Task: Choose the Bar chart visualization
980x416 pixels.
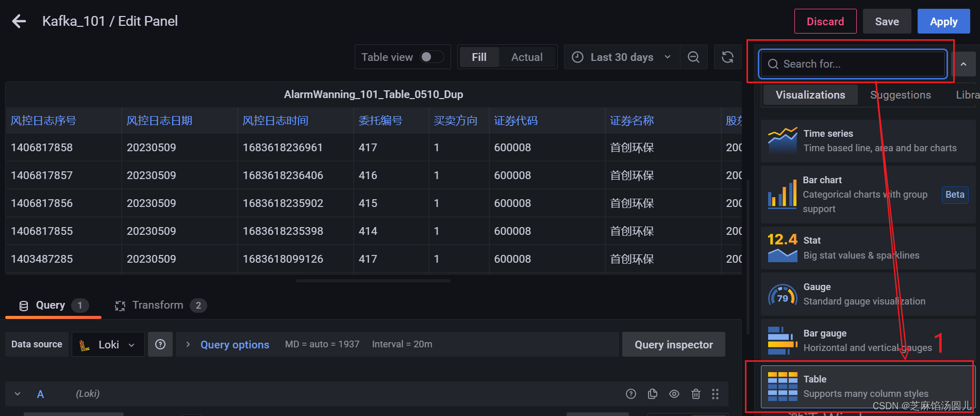Action: pos(868,195)
